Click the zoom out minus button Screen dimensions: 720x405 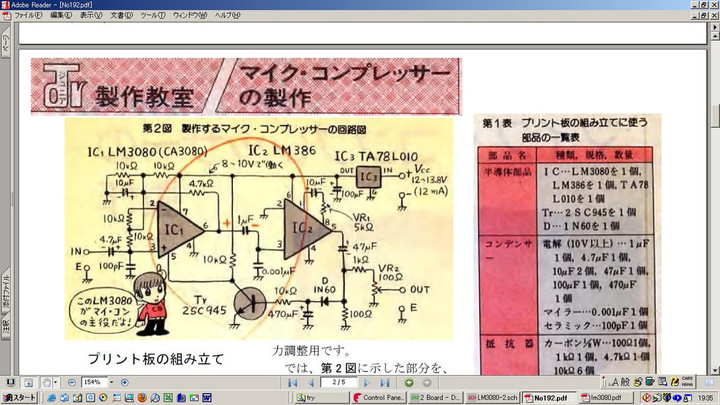[x=72, y=382]
